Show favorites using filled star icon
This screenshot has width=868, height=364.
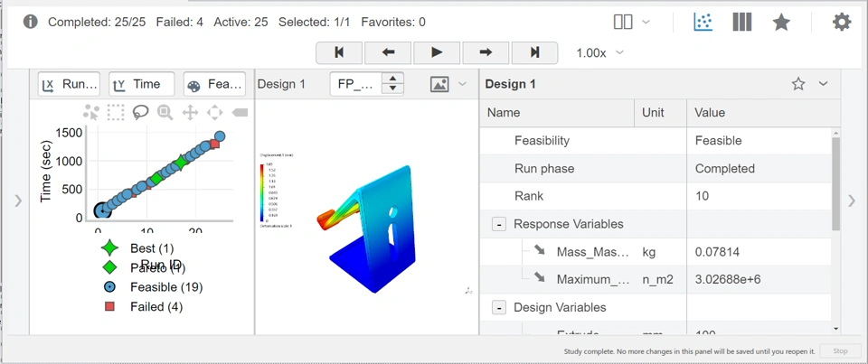782,23
